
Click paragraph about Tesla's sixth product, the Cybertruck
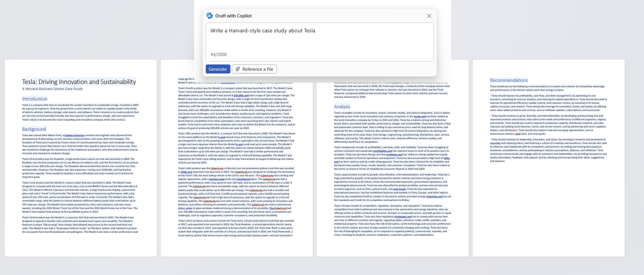(x=236, y=192)
